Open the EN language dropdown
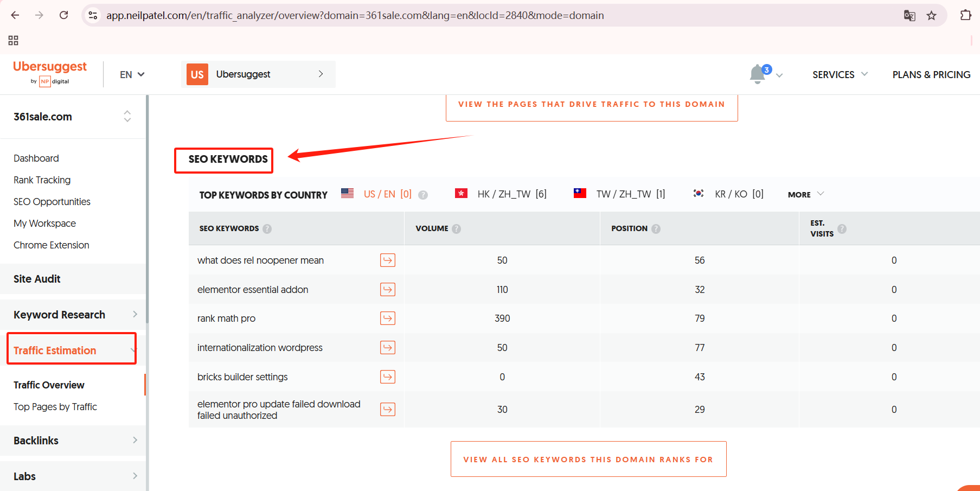Image resolution: width=980 pixels, height=491 pixels. tap(131, 74)
